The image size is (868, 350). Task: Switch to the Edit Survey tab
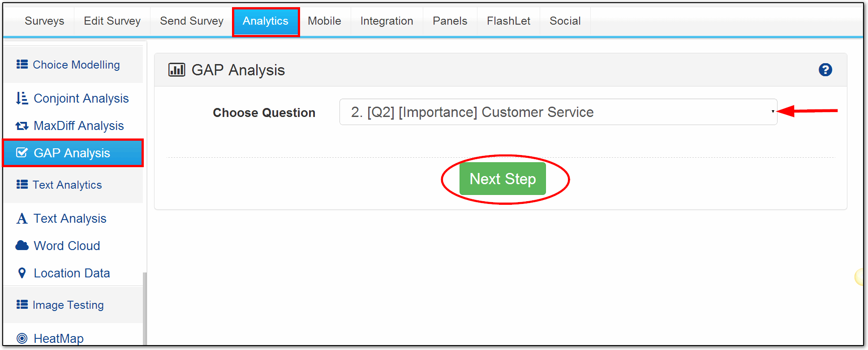tap(112, 21)
